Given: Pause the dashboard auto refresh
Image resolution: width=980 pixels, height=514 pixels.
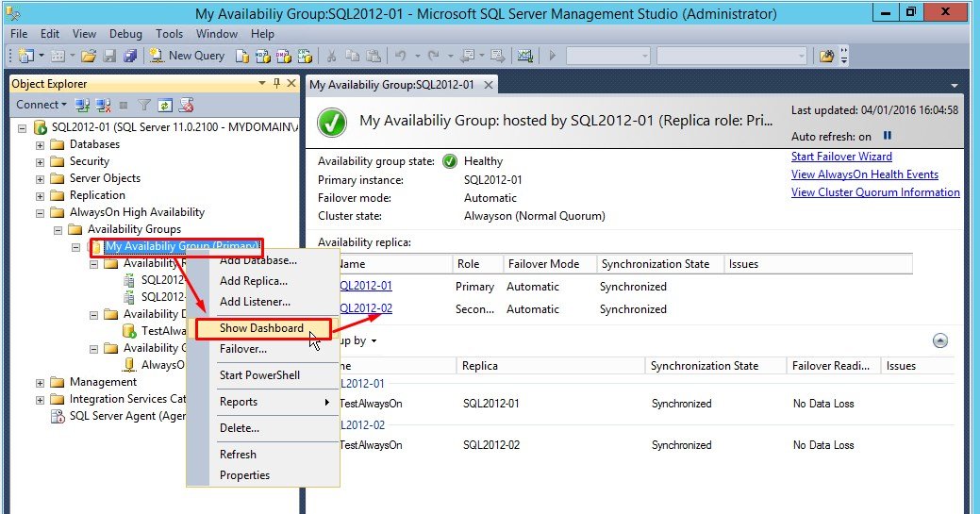Looking at the screenshot, I should (x=888, y=137).
